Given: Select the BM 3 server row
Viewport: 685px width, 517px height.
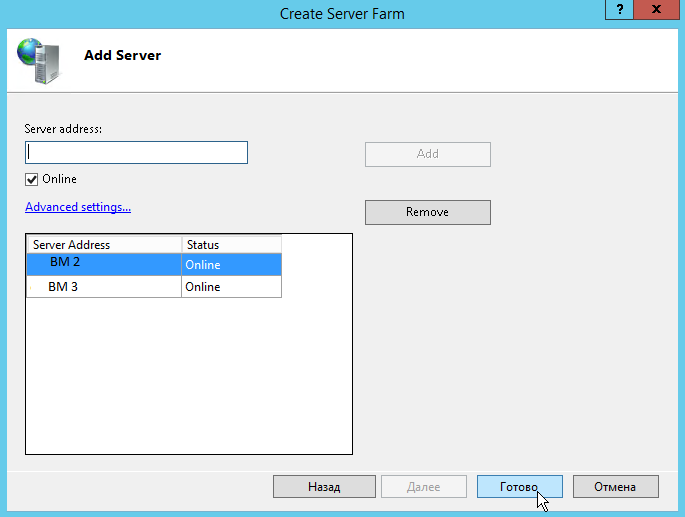Looking at the screenshot, I should coord(104,287).
